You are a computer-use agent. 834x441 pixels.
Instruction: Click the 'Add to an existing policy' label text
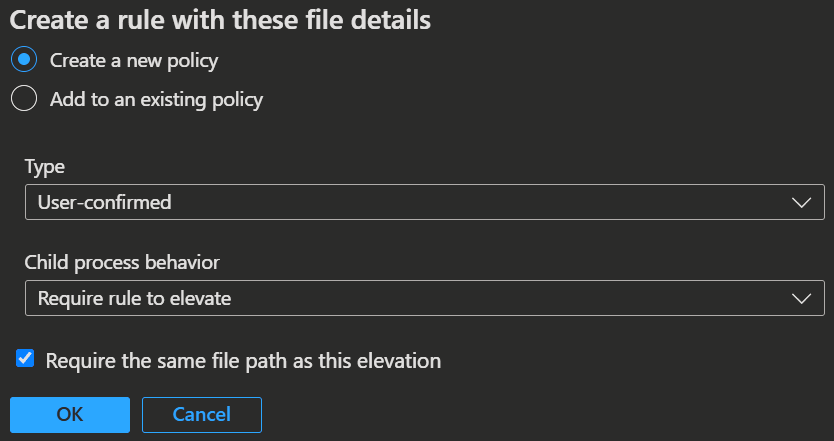(x=156, y=99)
